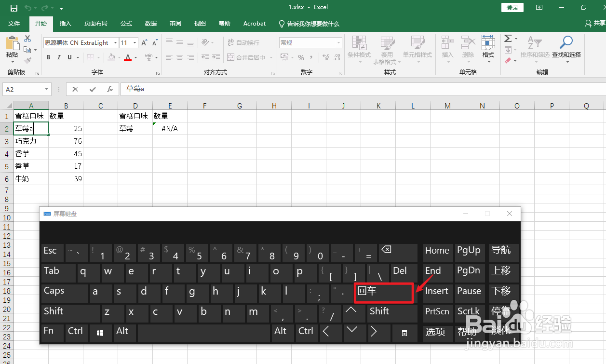Click the Center horizontal alignment icon
Viewport: 606px width, 364px height.
click(179, 57)
